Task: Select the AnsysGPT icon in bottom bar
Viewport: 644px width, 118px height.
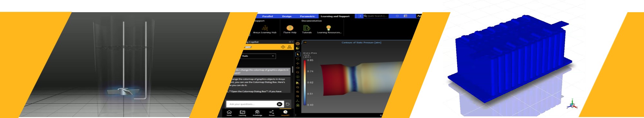Action: click(285, 112)
